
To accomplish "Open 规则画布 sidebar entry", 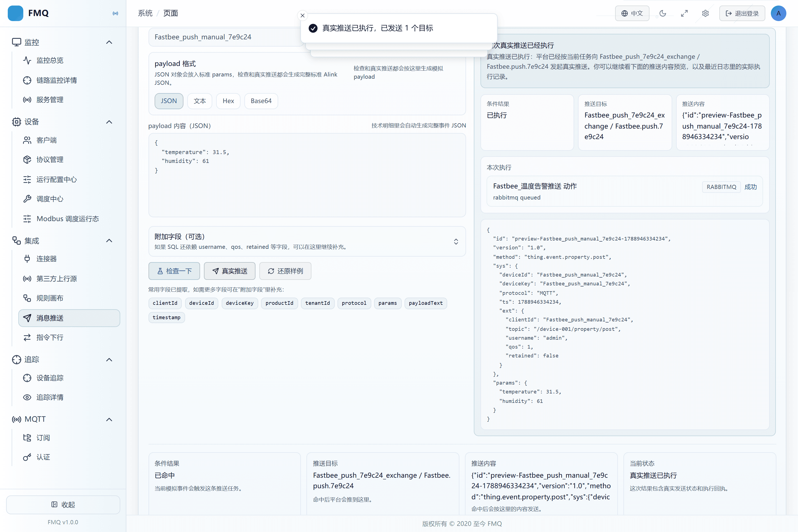I will [x=69, y=298].
